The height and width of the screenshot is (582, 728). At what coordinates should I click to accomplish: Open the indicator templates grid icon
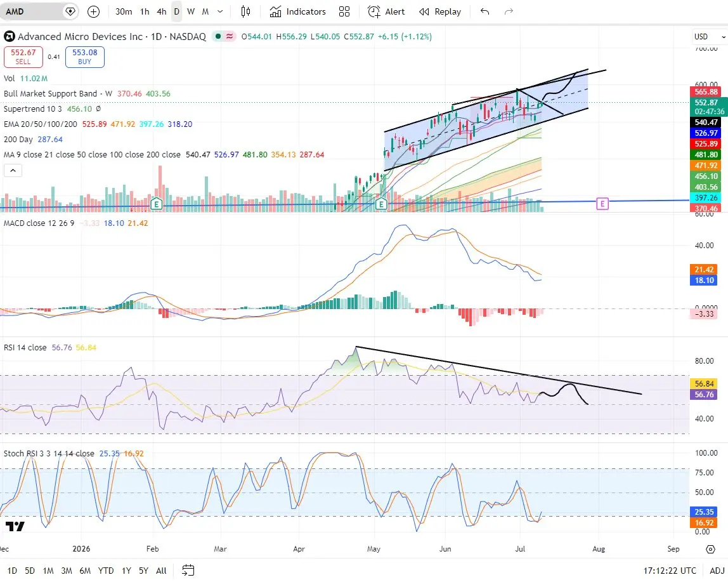click(x=344, y=11)
